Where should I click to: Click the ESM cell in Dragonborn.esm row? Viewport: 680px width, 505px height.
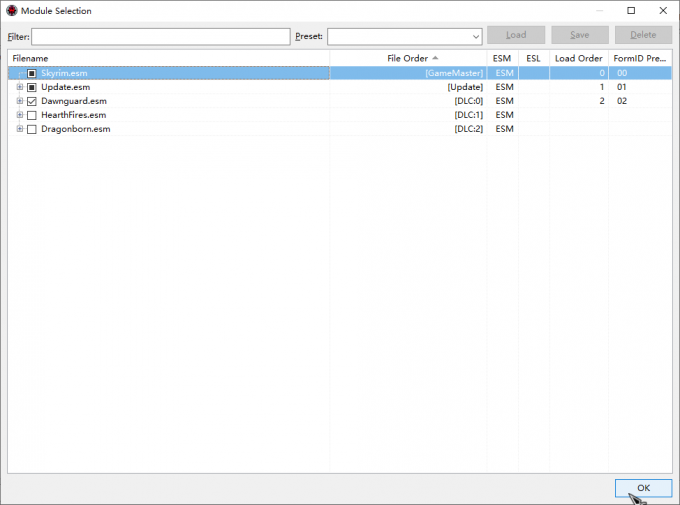click(504, 128)
